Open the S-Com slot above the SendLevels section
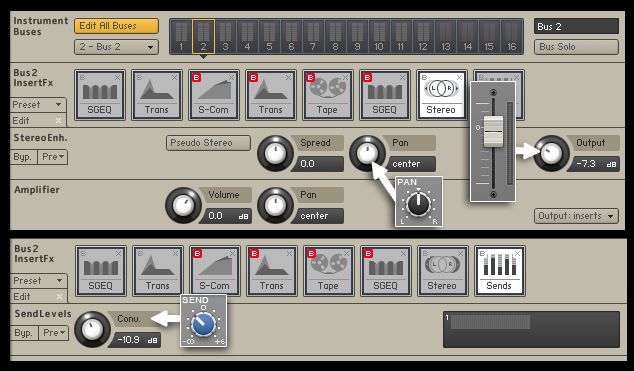Image resolution: width=634 pixels, height=371 pixels. 214,271
